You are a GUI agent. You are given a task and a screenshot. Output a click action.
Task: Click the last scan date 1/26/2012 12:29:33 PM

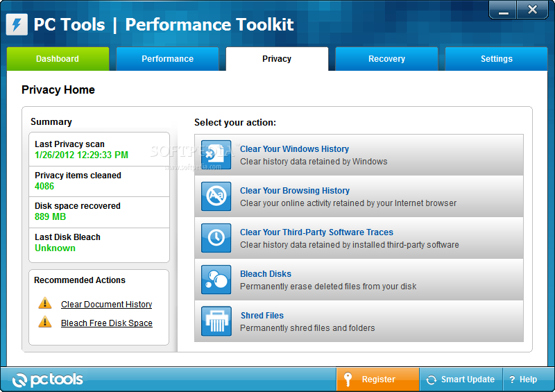pyautogui.click(x=81, y=155)
